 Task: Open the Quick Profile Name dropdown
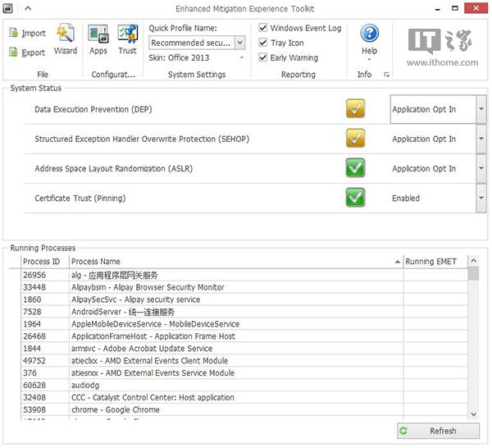(x=239, y=43)
